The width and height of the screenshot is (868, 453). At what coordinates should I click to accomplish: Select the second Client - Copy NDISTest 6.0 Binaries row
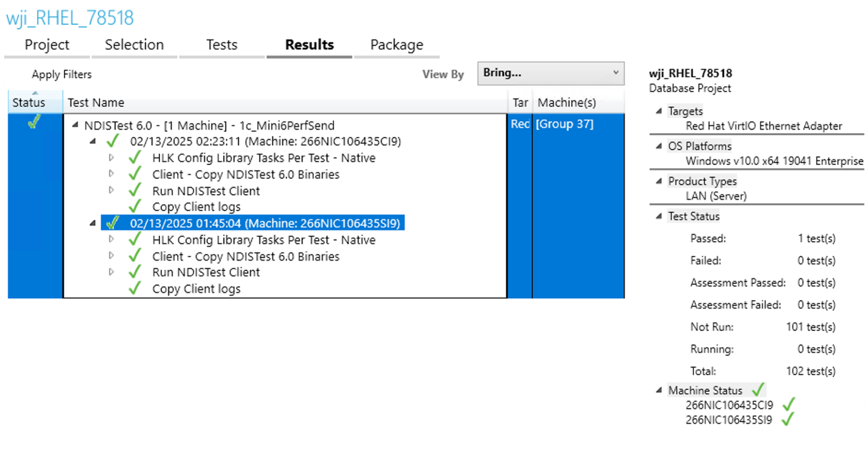pyautogui.click(x=246, y=256)
